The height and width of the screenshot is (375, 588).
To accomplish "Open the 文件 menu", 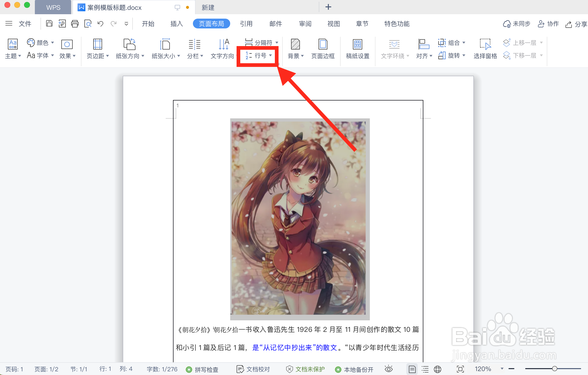I will [x=25, y=24].
